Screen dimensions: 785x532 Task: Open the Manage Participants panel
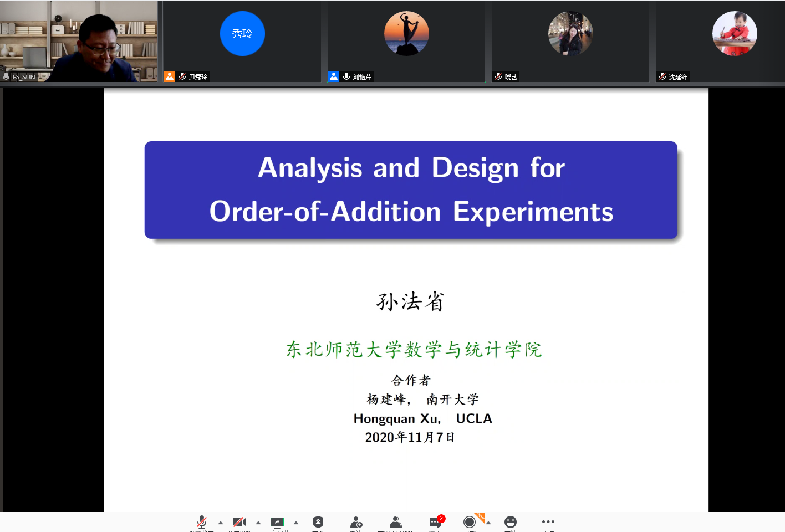click(x=395, y=522)
